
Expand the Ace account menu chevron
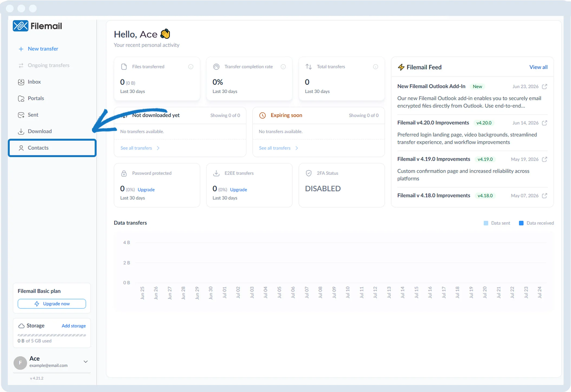(86, 362)
